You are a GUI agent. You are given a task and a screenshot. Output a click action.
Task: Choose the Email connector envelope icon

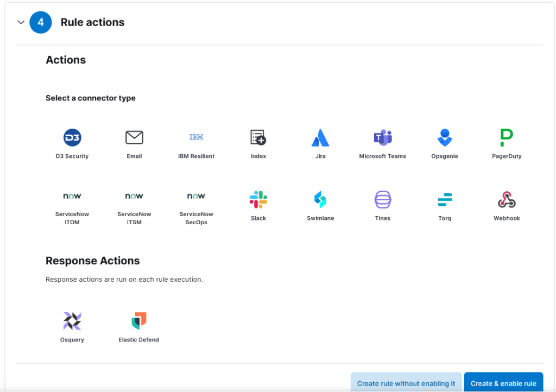coord(135,137)
